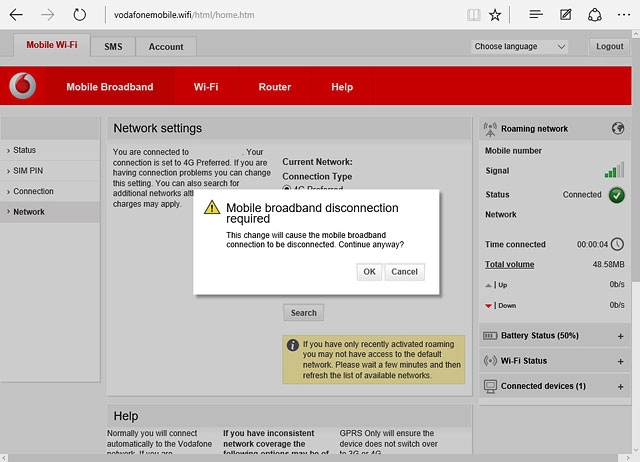640x462 pixels.
Task: Click the globe icon beside Roaming network
Action: click(x=617, y=129)
